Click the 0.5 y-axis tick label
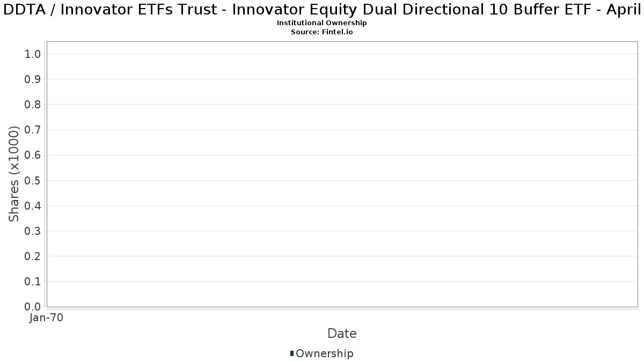 pos(33,180)
